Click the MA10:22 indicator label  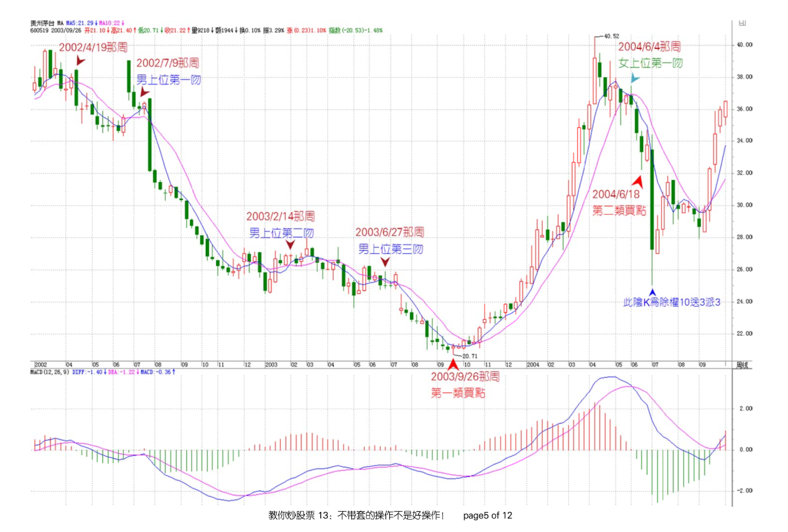(x=110, y=23)
